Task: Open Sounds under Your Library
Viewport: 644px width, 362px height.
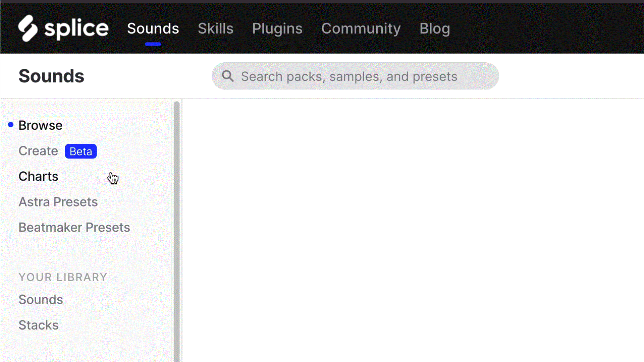Action: [x=41, y=299]
